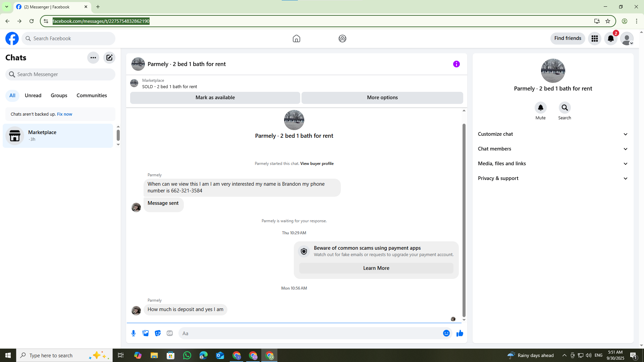
Task: Open the account profile avatar menu
Action: (627, 39)
